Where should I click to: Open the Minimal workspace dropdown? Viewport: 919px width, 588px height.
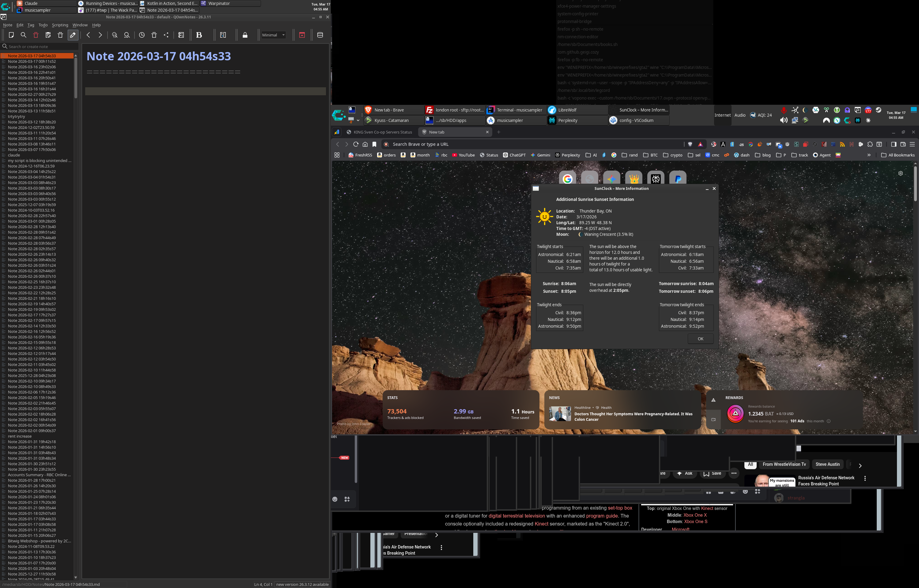coord(274,35)
